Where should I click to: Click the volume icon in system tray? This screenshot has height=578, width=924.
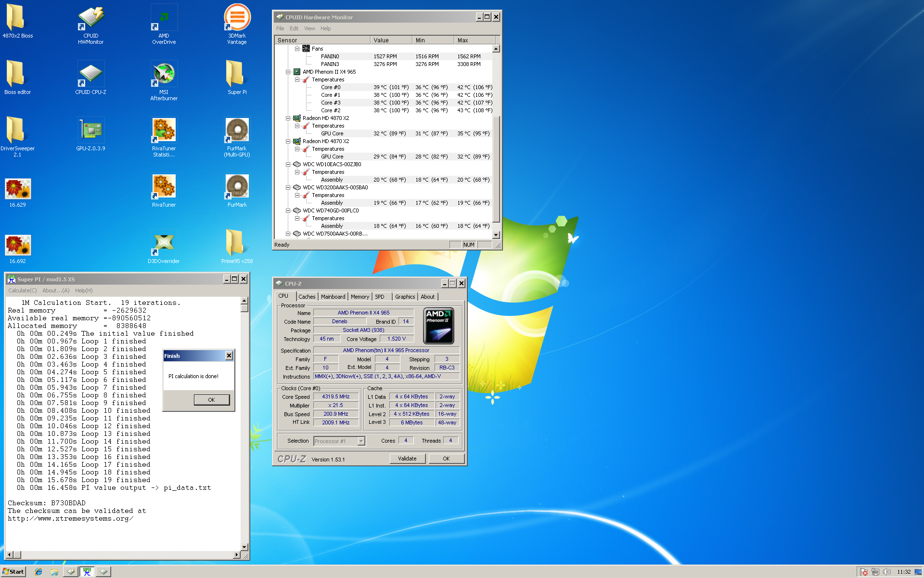coord(886,572)
